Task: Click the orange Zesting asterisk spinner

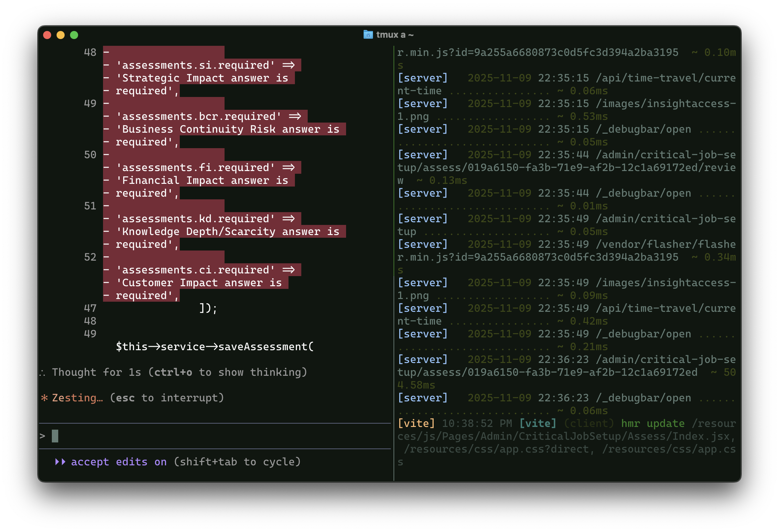Action: [x=44, y=398]
